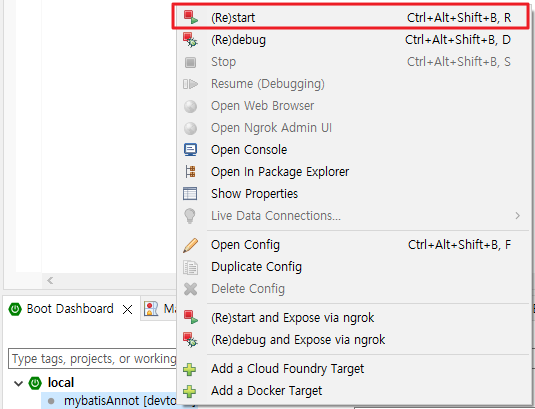Screen dimensions: 535x409
Task: Select the Open Console menu entry
Action: coord(354,150)
